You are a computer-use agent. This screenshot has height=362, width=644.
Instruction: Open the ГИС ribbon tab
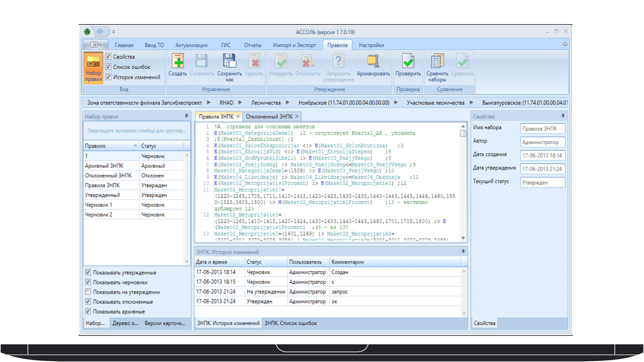[x=226, y=45]
